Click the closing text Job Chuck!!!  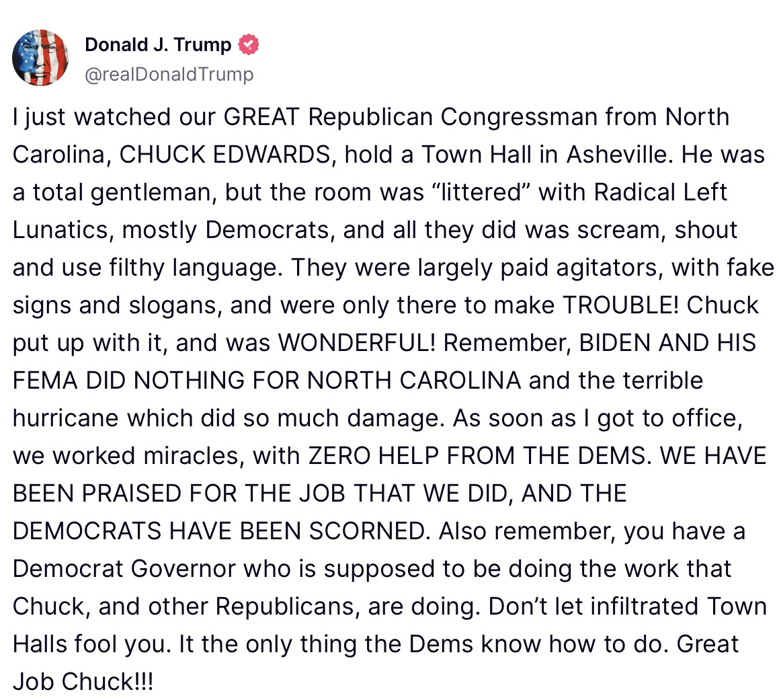[x=83, y=682]
